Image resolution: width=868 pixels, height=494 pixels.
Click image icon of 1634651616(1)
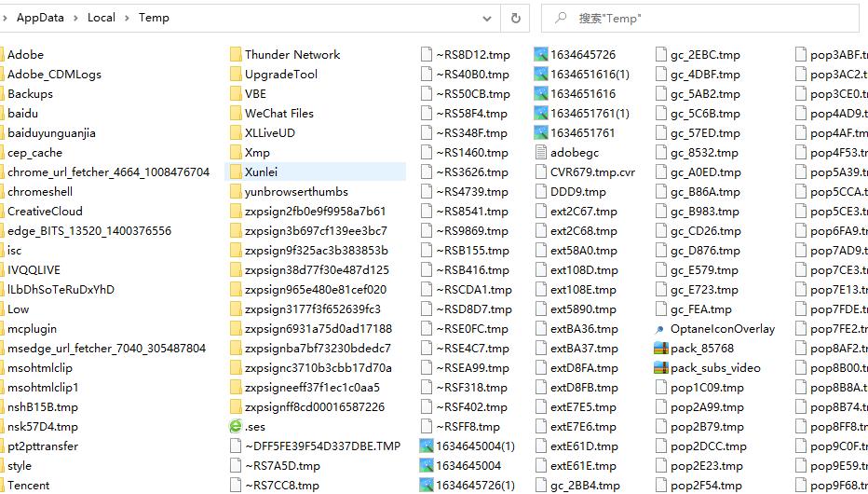[x=540, y=74]
